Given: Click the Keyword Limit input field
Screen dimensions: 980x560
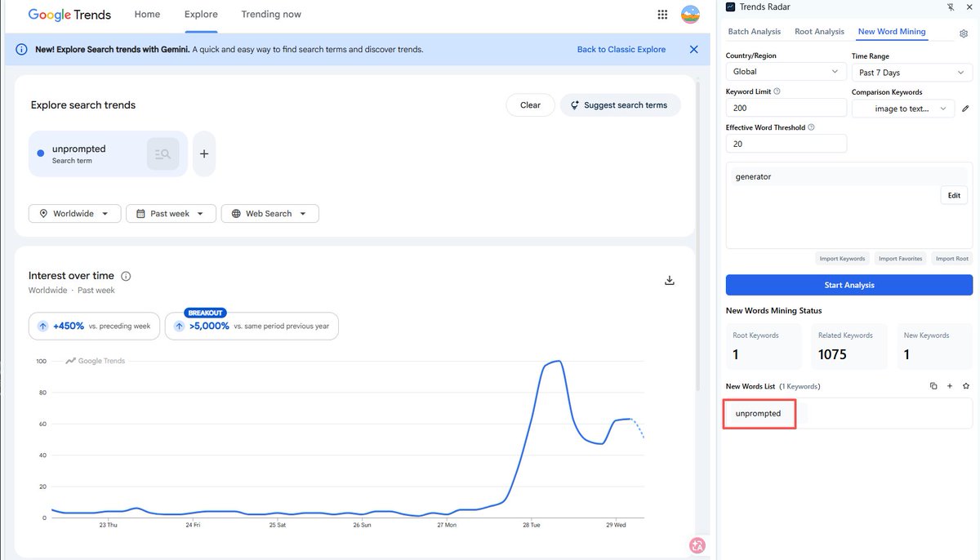Looking at the screenshot, I should point(786,108).
